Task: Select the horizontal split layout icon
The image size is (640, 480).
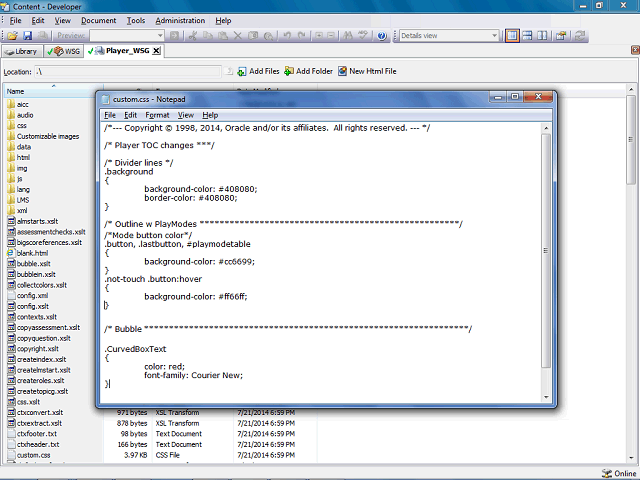Action: point(527,36)
